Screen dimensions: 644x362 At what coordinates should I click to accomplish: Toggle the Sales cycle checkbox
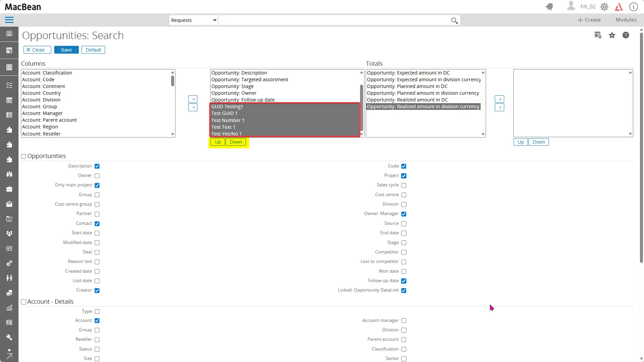[404, 185]
